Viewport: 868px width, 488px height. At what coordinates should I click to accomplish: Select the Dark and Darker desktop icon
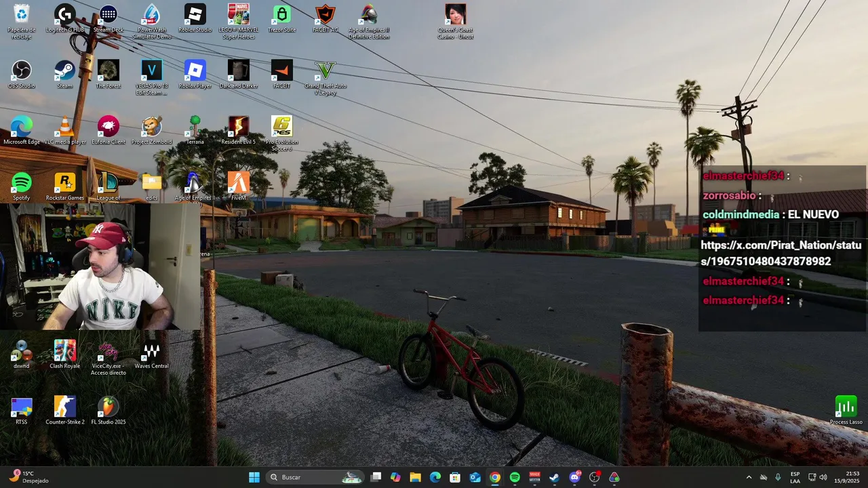239,75
